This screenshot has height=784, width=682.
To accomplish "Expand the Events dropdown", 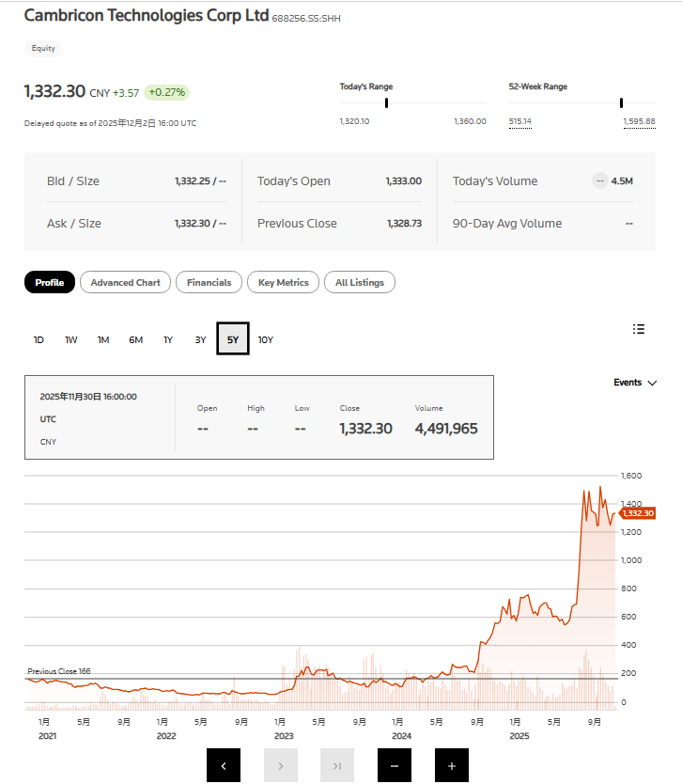I will click(x=635, y=383).
